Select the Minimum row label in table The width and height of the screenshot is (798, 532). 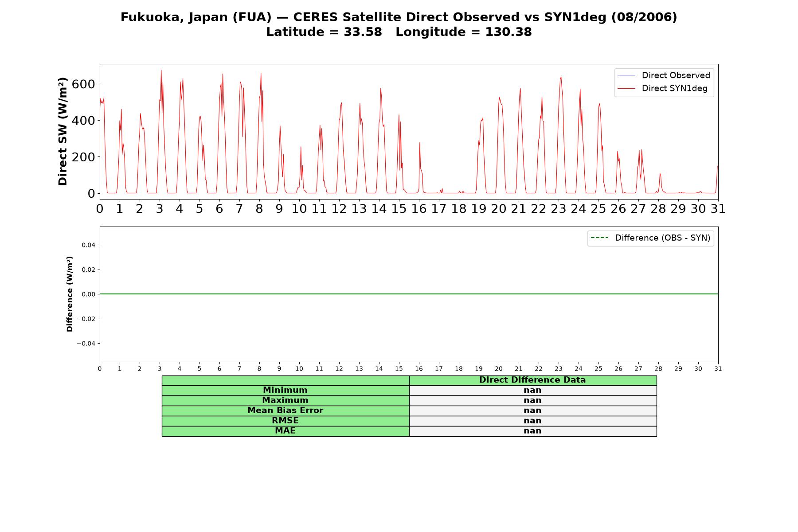pos(286,390)
